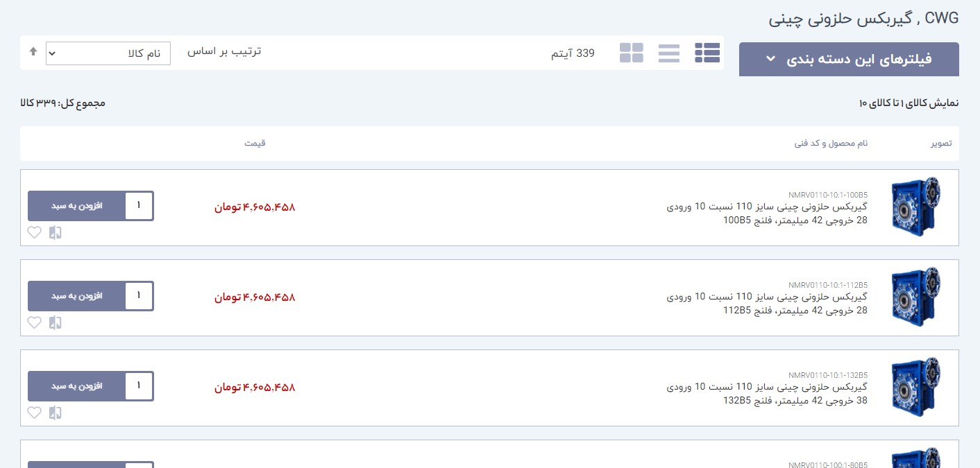Add NMRV0110-10:1-112B5 to wishlist heart
Viewport: 980px width, 468px height.
(35, 322)
